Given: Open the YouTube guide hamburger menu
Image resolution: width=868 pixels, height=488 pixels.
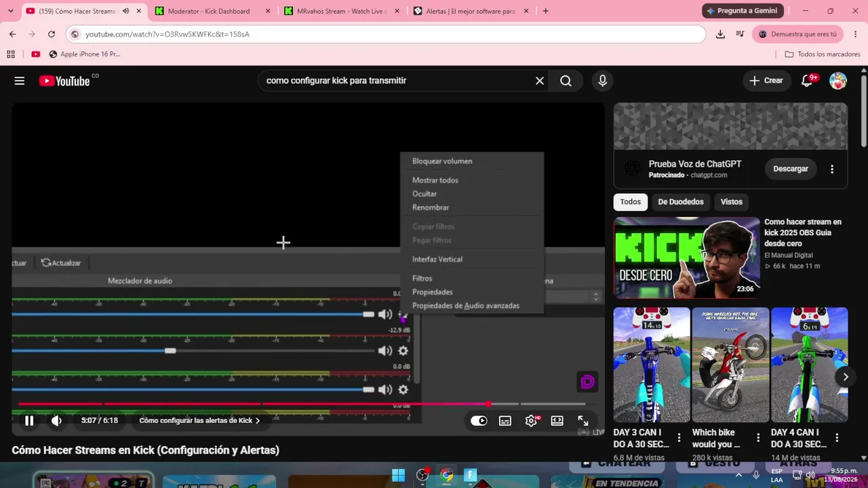Looking at the screenshot, I should pos(20,81).
